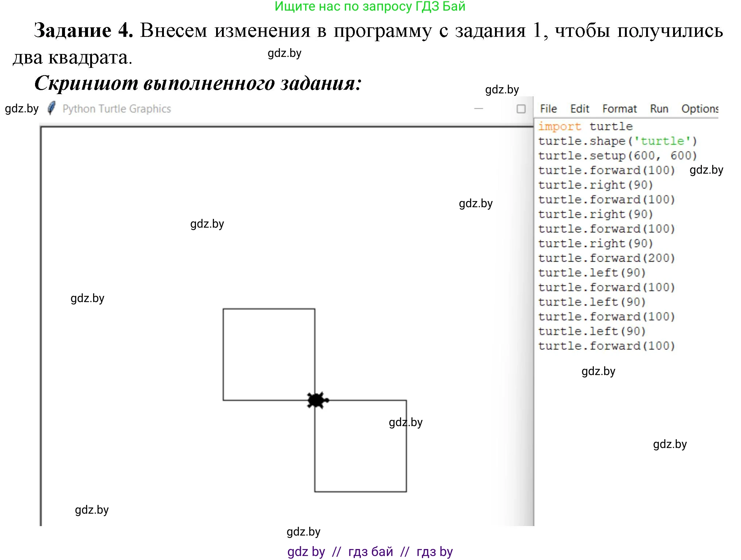Open the Run menu
741x560 pixels.
coord(659,109)
